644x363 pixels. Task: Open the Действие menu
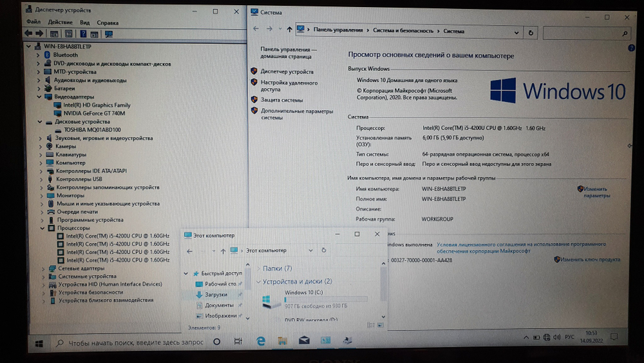[x=60, y=22]
